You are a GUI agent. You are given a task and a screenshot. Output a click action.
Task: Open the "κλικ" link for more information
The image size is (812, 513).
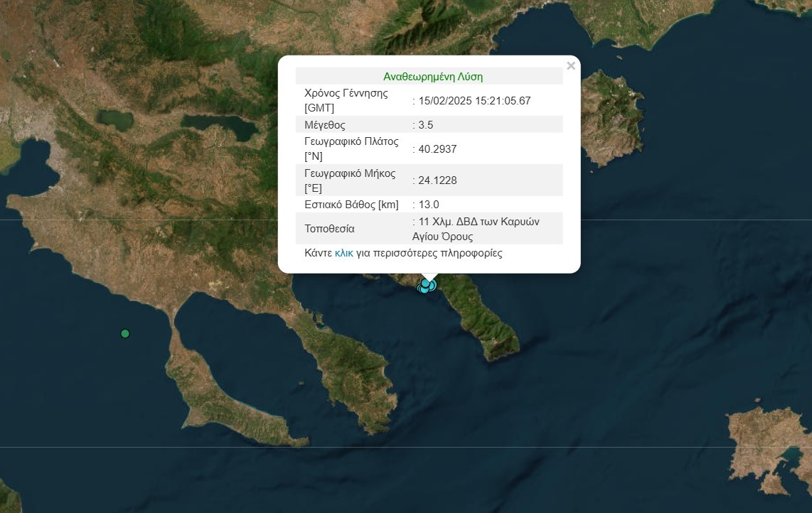(x=343, y=253)
